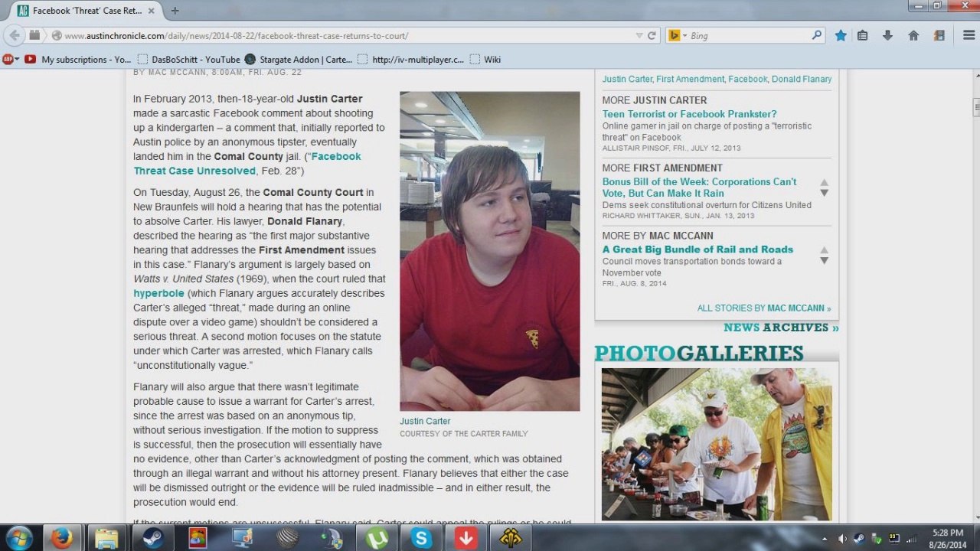Open Skype from the taskbar
Image resolution: width=980 pixels, height=551 pixels.
click(421, 538)
